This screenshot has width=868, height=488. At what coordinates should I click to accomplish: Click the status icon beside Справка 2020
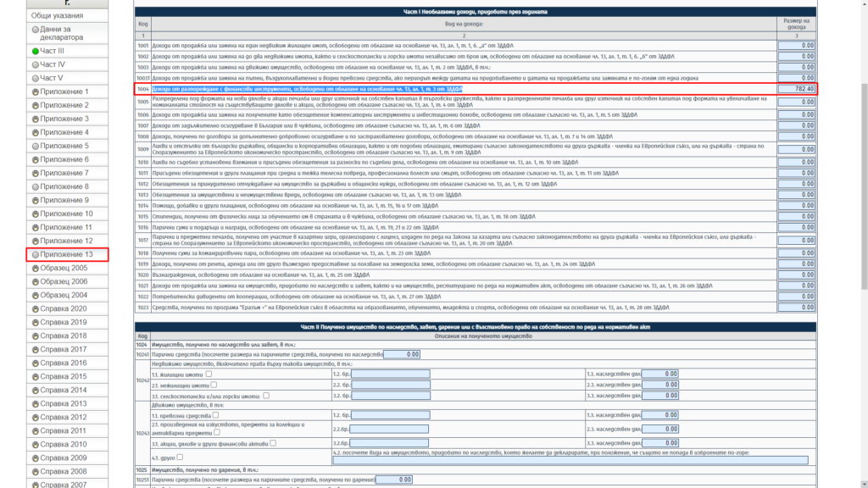pyautogui.click(x=36, y=308)
